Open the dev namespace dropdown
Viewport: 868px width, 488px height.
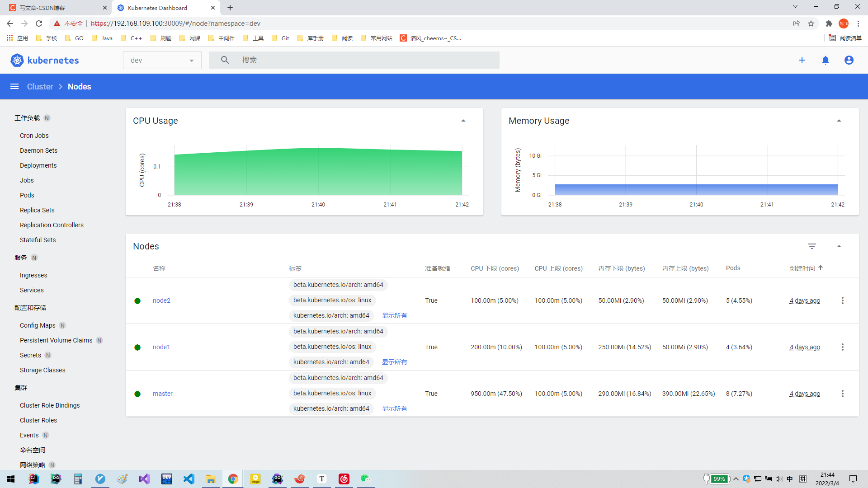(x=162, y=60)
